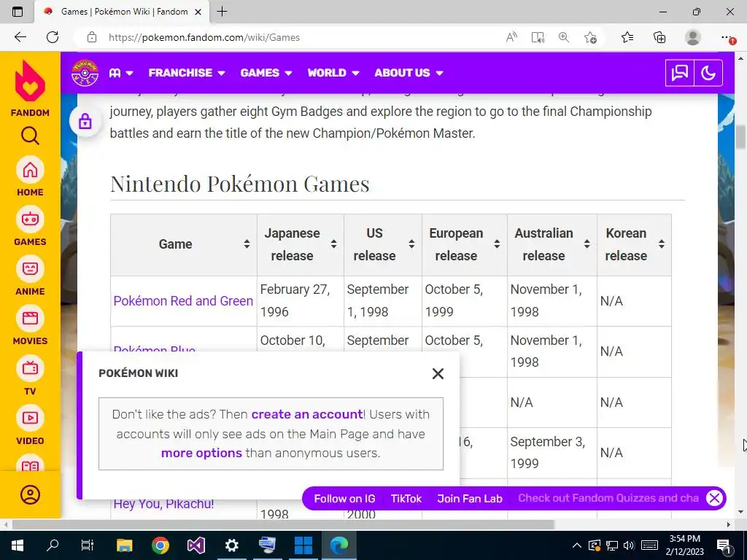Open Movies section in Fandom sidebar
The image size is (747, 560).
click(x=30, y=324)
